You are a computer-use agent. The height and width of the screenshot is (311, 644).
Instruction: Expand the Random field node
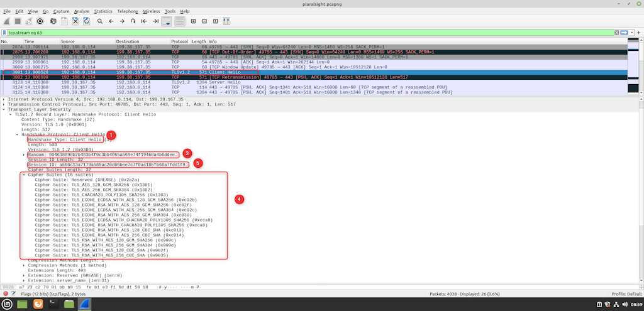point(24,155)
